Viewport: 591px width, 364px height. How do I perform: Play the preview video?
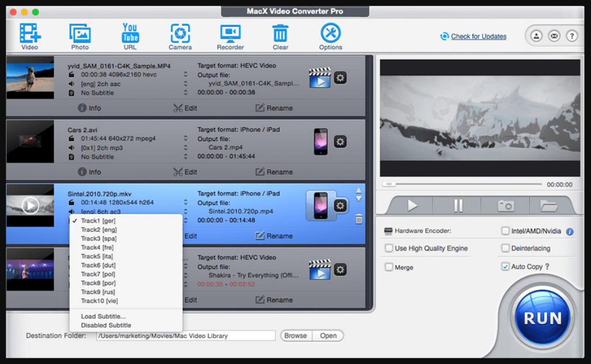click(x=412, y=206)
